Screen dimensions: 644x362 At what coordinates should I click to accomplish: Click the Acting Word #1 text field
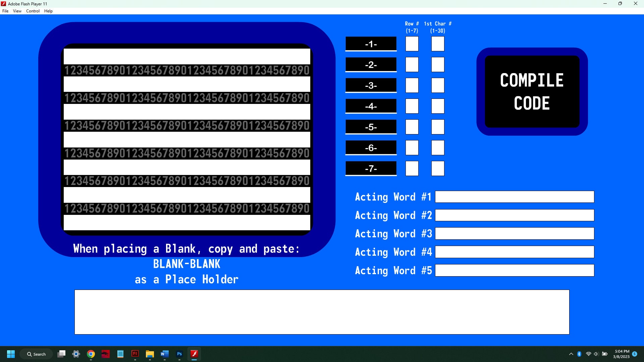pos(514,197)
